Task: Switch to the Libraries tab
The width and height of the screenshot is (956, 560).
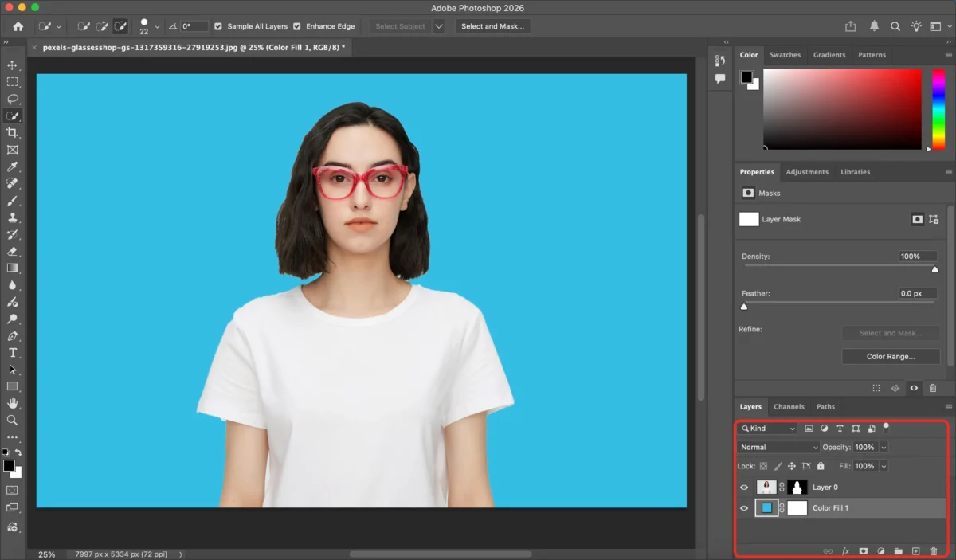Action: 855,172
